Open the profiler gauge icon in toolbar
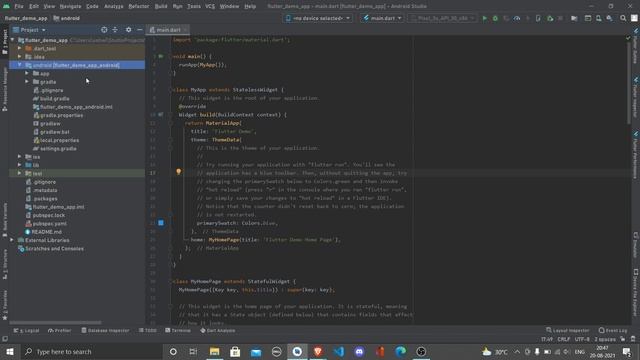Viewport: 640px width, 360px height. (x=517, y=18)
